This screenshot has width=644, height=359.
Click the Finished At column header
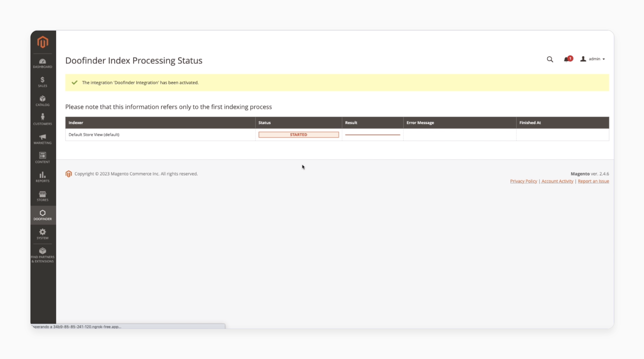(x=563, y=123)
